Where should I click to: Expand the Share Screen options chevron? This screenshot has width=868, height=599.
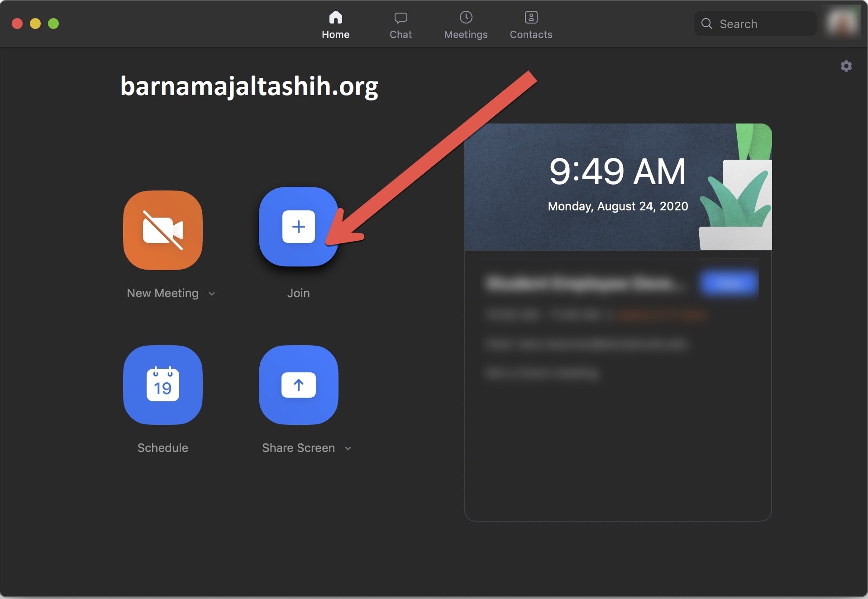tap(348, 448)
